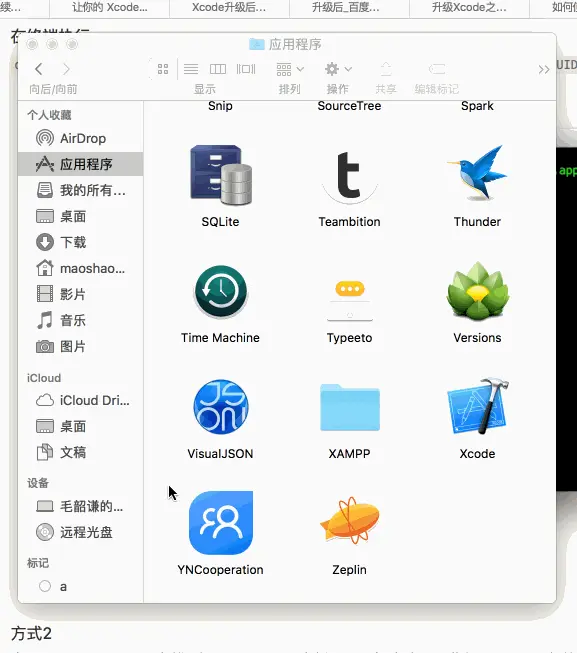Click the YNCooperation app icon
Image resolution: width=577 pixels, height=653 pixels.
[221, 523]
